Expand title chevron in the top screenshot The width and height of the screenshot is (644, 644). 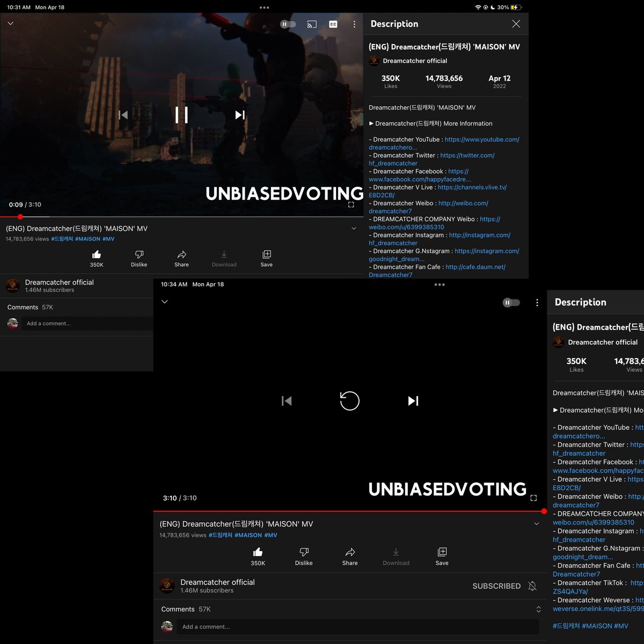tap(354, 229)
